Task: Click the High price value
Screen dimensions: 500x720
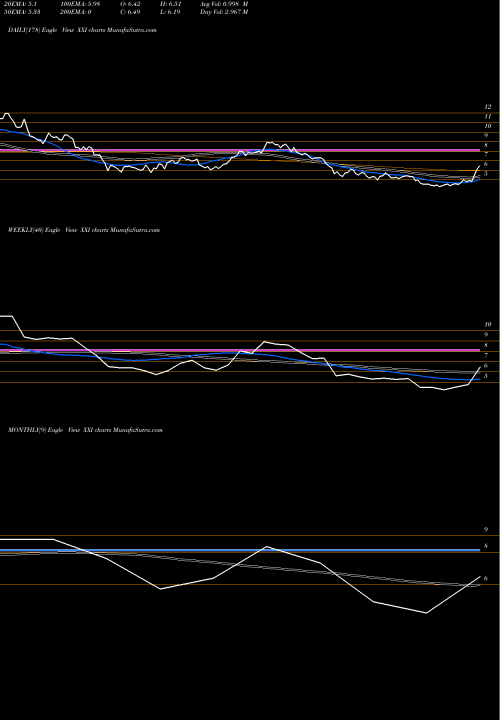Action: [170, 4]
